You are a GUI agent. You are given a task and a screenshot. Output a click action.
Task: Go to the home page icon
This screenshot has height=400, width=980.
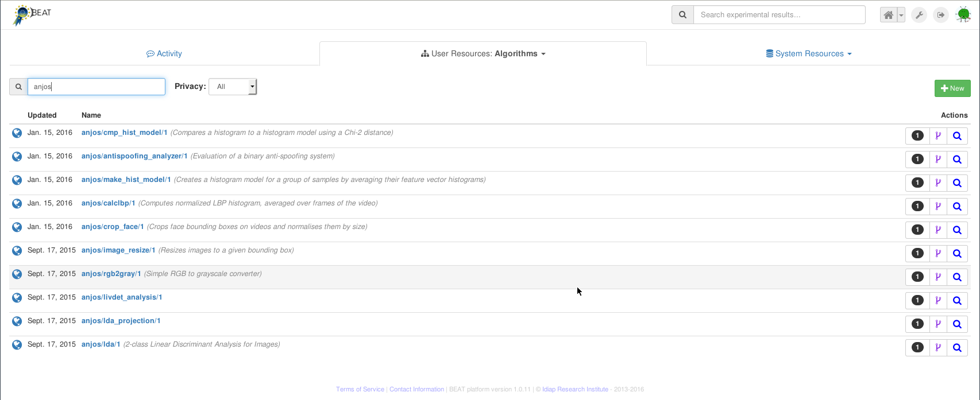(889, 15)
